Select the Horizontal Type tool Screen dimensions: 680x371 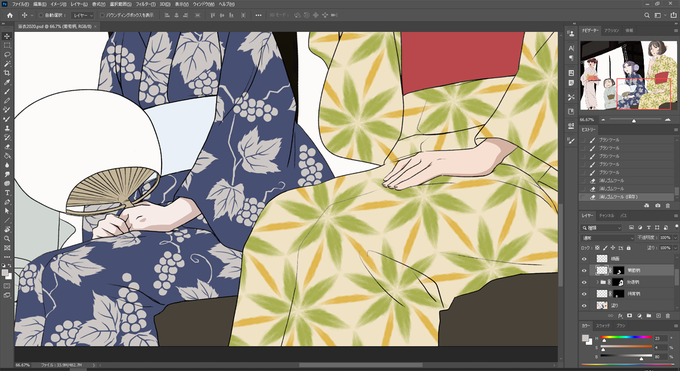coord(7,193)
